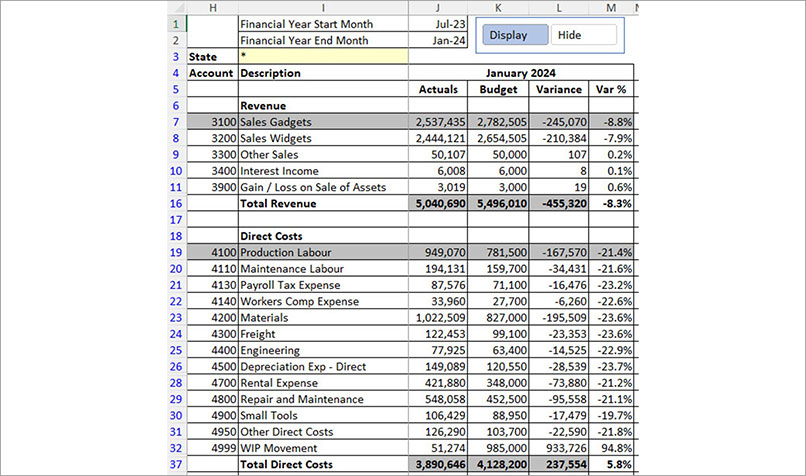Screen dimensions: 806x476
Task: Click 'Gain / Loss on Sale of Assets'
Action: 323,187
